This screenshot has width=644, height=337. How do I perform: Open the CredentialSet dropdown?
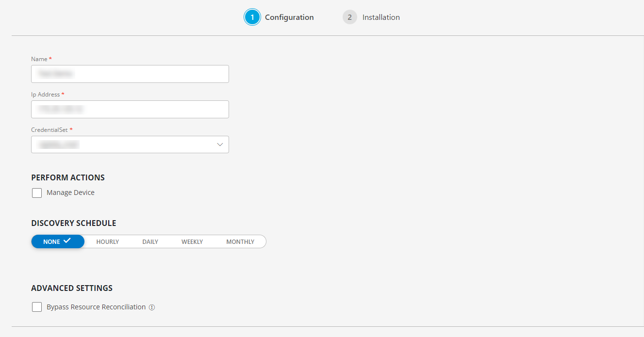click(130, 144)
